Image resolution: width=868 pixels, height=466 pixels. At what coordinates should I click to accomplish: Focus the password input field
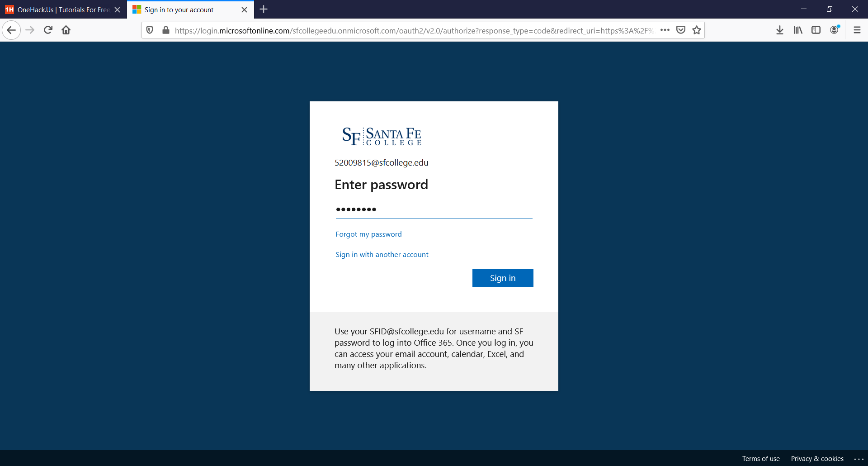point(434,209)
